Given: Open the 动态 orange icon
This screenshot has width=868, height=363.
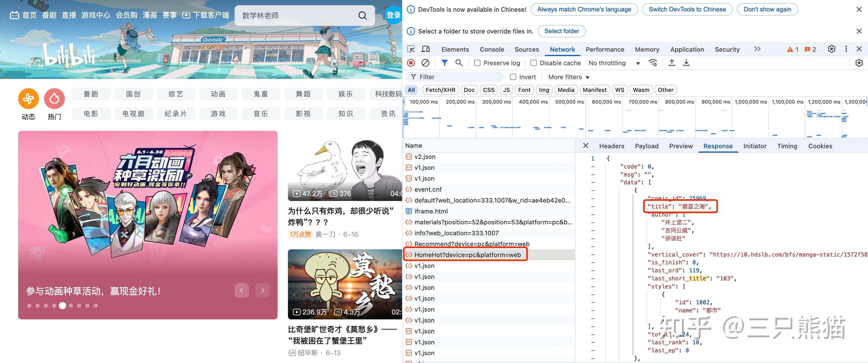Looking at the screenshot, I should (x=28, y=99).
